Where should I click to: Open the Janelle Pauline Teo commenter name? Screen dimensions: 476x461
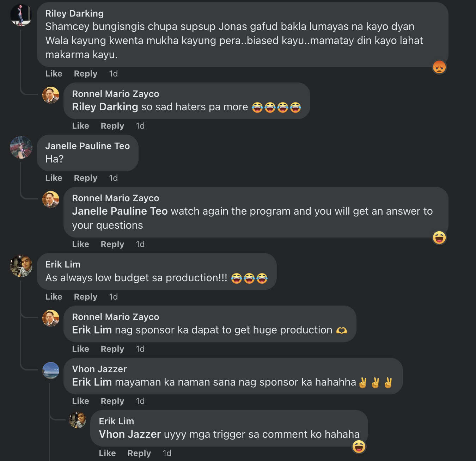[x=87, y=146]
